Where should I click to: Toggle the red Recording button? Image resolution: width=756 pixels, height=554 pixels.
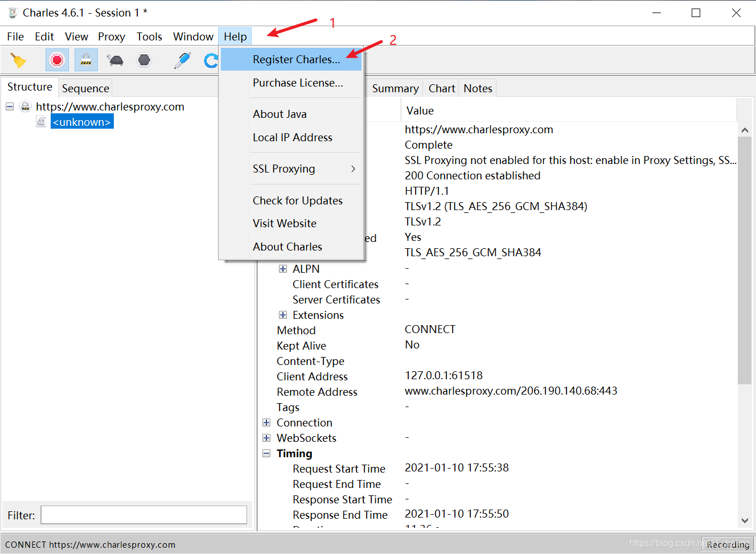click(x=57, y=60)
